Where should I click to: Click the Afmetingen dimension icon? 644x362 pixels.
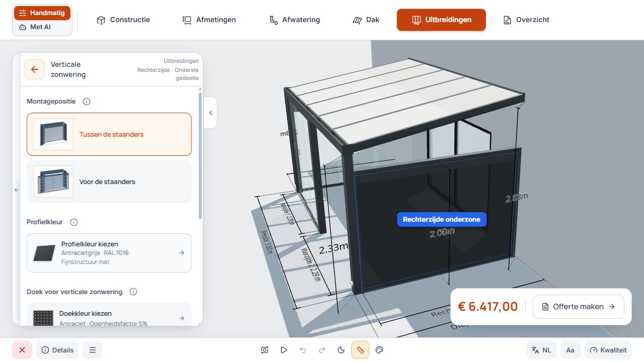tap(187, 20)
